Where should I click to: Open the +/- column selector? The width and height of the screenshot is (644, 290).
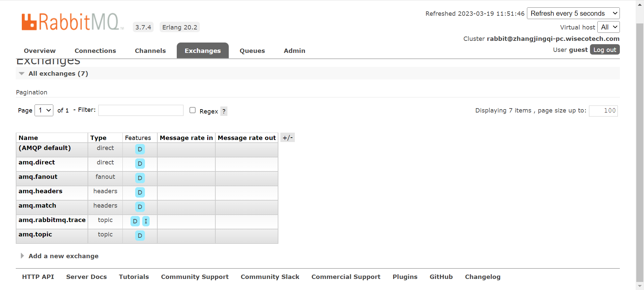[287, 138]
